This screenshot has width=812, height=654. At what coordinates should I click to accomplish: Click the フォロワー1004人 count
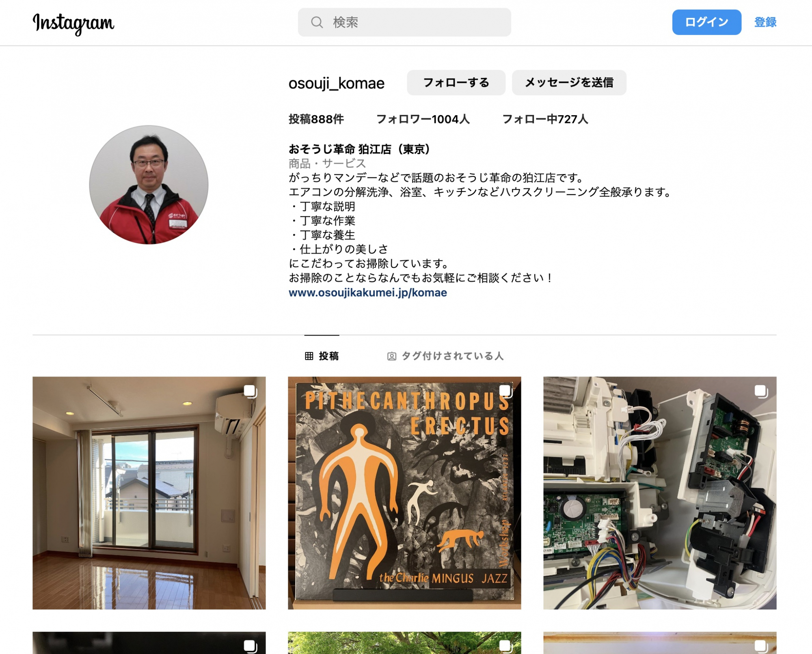pyautogui.click(x=423, y=119)
